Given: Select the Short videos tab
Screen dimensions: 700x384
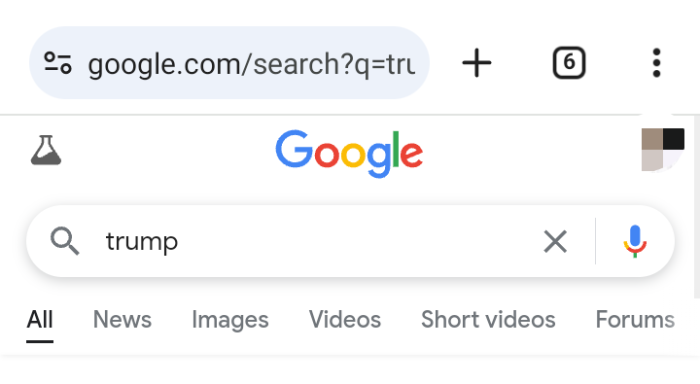Looking at the screenshot, I should coord(488,320).
